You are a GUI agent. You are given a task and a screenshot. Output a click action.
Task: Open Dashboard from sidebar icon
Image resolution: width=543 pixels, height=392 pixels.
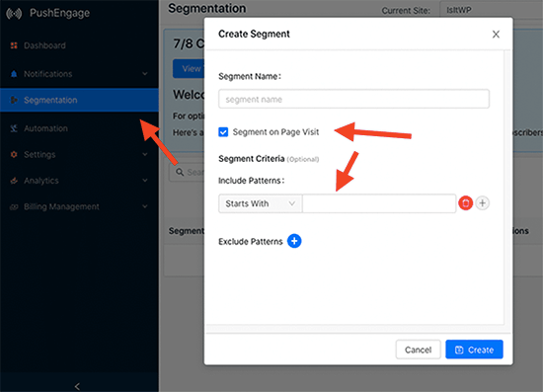tap(14, 45)
